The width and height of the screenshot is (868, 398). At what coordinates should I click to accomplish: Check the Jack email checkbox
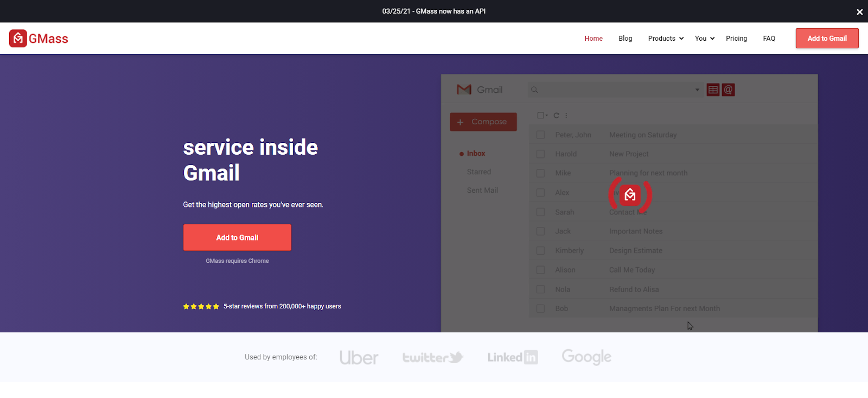tap(540, 231)
